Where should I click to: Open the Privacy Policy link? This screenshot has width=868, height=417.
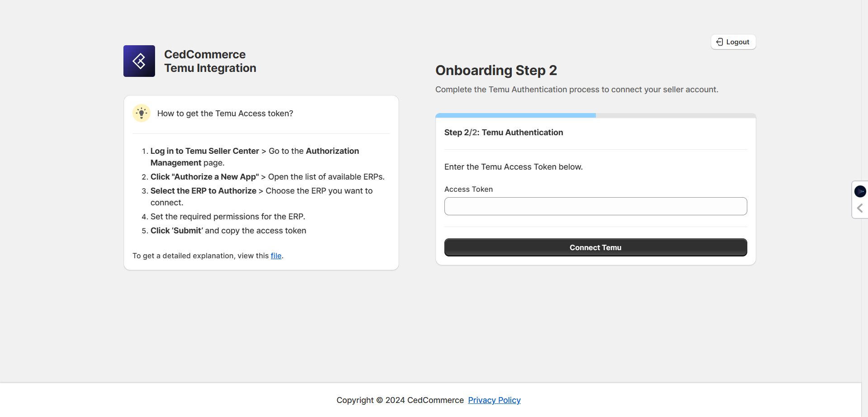494,400
